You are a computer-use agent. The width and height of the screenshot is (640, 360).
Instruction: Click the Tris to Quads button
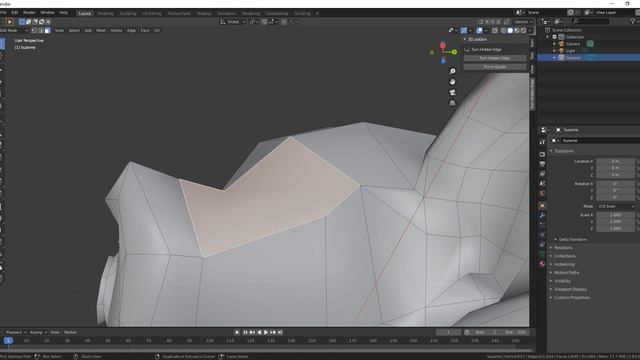coord(495,67)
